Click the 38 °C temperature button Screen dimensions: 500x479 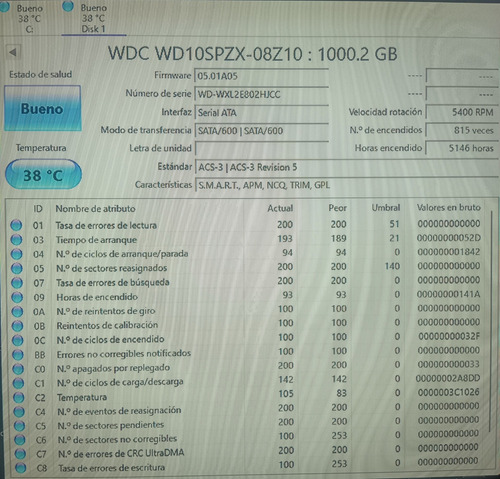coord(43,175)
